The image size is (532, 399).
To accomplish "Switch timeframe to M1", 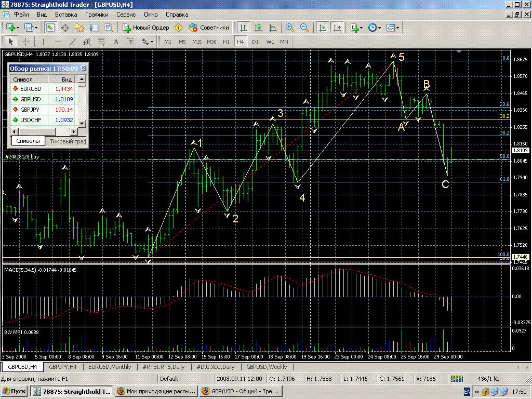I will point(168,42).
